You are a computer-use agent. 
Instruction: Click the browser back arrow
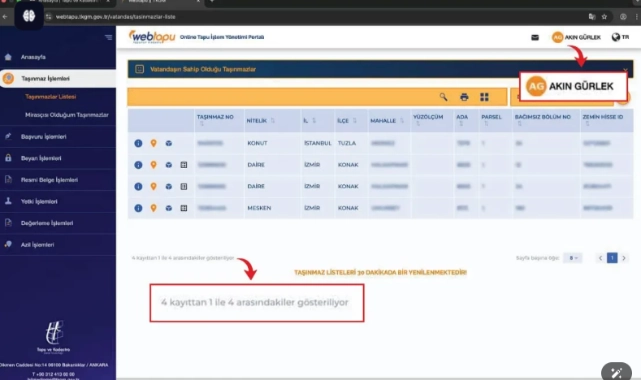5,17
